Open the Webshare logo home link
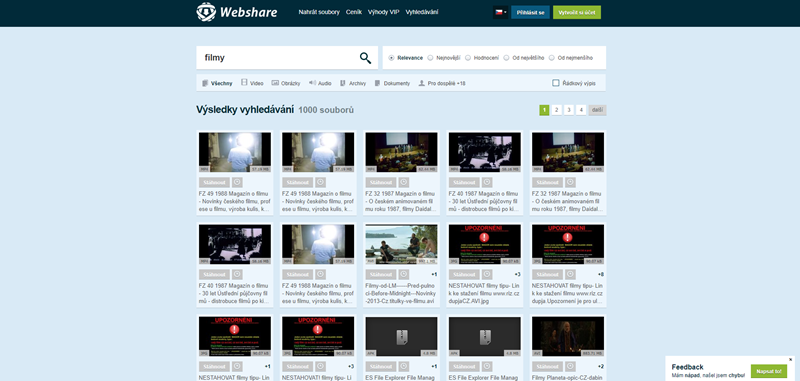This screenshot has height=381, width=800. point(237,12)
